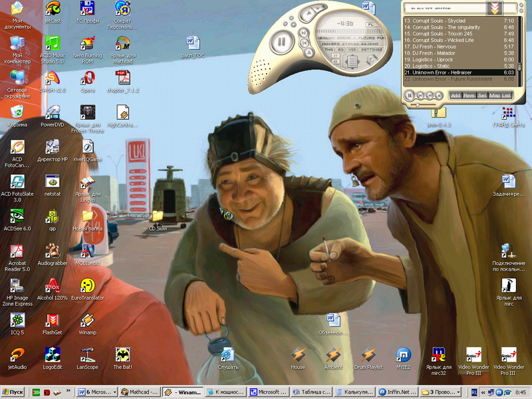Select the House playlist desktop icon
The image size is (532, 399).
[x=298, y=358]
